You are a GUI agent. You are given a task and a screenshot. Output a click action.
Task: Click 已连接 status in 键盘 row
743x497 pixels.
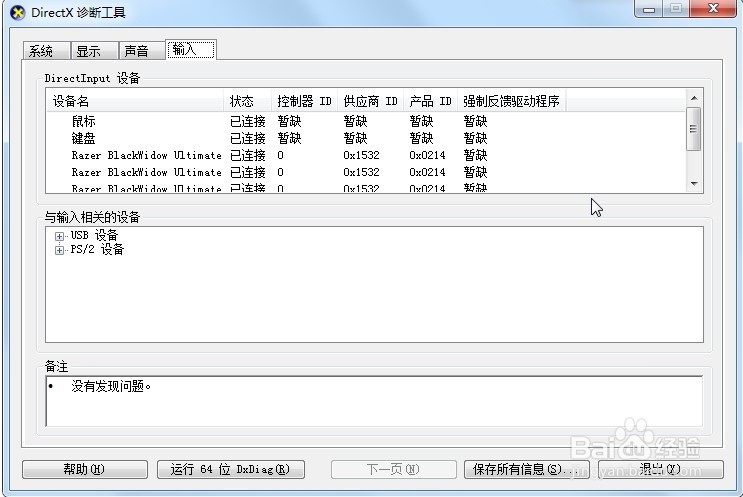[x=247, y=138]
